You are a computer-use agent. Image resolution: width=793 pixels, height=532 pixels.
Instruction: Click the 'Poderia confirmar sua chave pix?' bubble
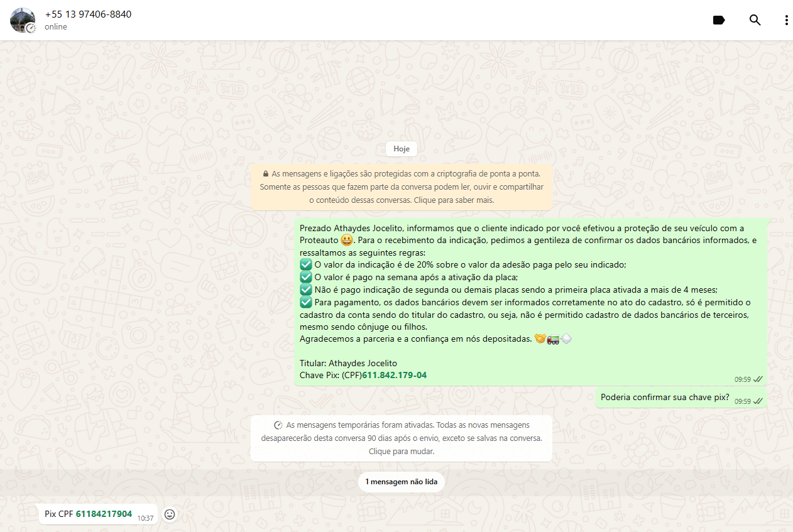pyautogui.click(x=664, y=397)
